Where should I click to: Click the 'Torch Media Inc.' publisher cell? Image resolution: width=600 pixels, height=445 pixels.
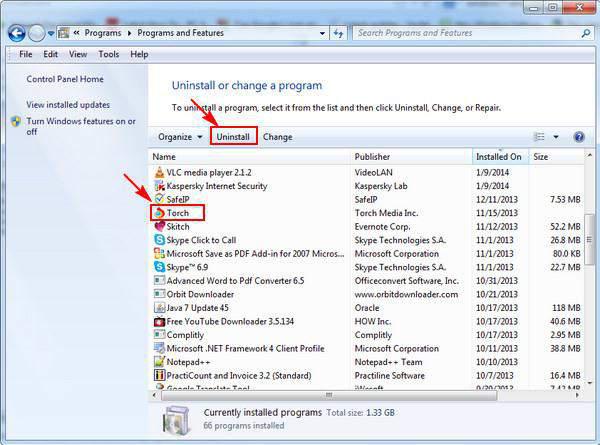tap(386, 213)
